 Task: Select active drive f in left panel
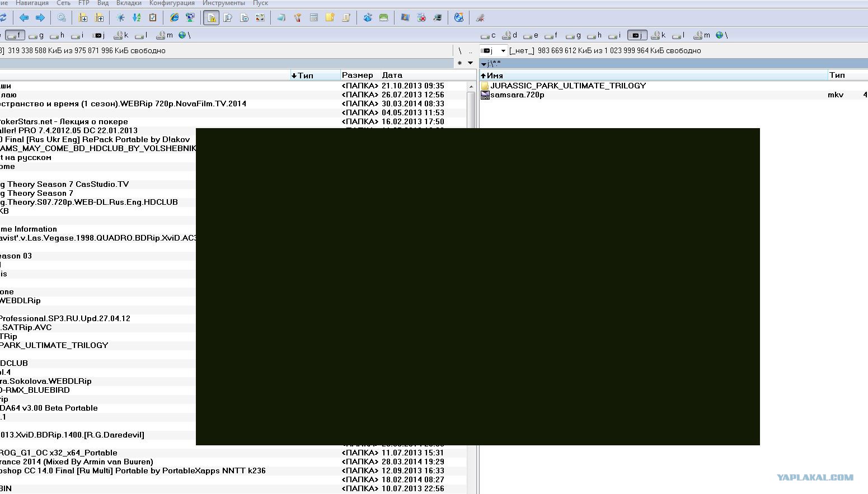pyautogui.click(x=15, y=35)
